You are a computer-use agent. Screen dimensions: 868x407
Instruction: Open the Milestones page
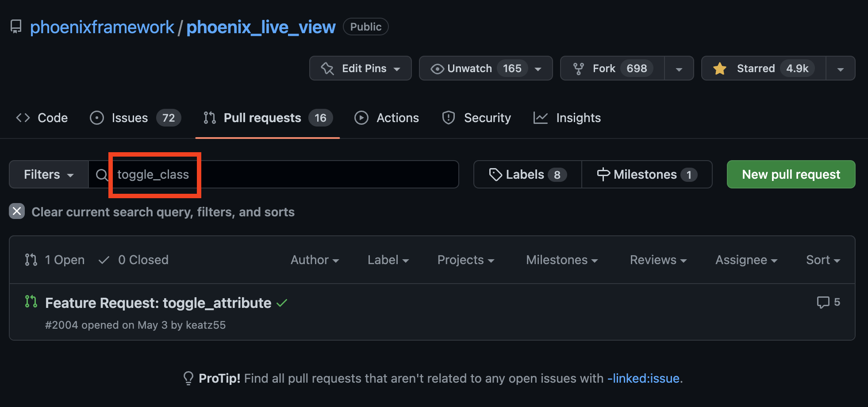click(x=647, y=174)
